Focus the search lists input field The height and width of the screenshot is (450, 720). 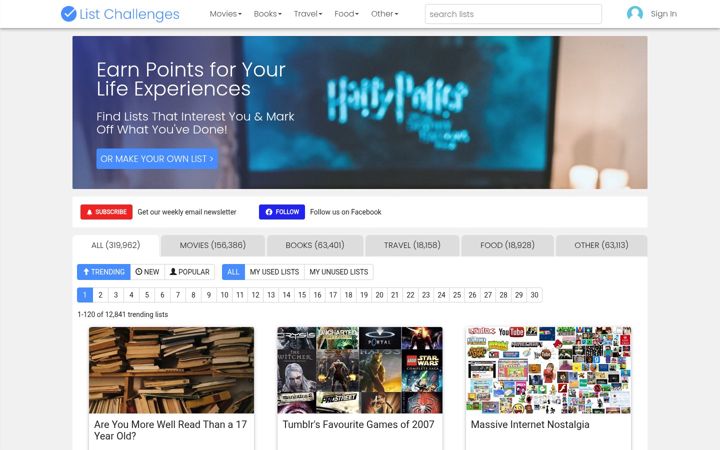click(x=513, y=14)
